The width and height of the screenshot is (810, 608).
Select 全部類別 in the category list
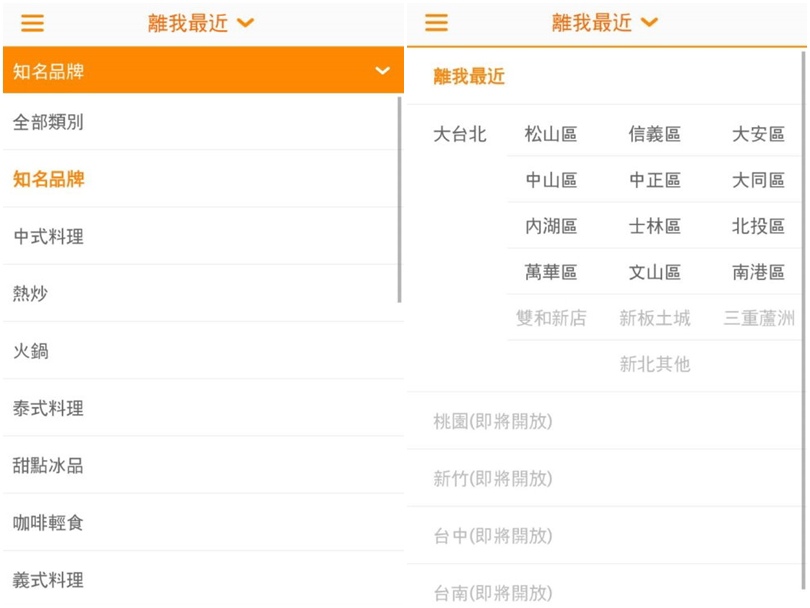(48, 122)
